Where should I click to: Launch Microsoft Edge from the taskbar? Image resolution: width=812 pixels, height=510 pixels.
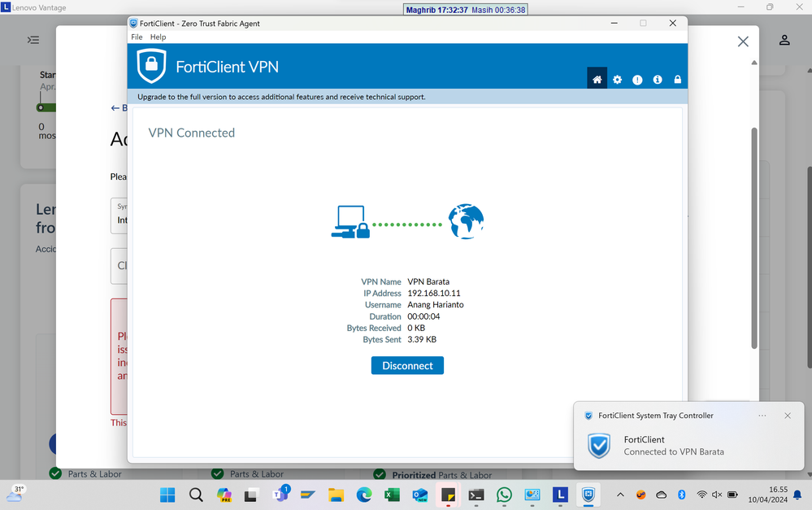coord(364,495)
